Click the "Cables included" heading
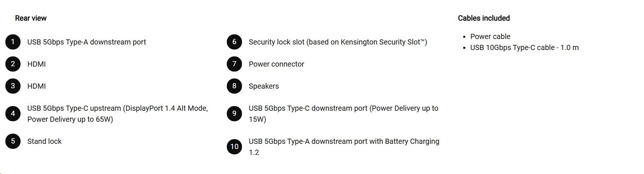644x174 pixels. pos(484,18)
